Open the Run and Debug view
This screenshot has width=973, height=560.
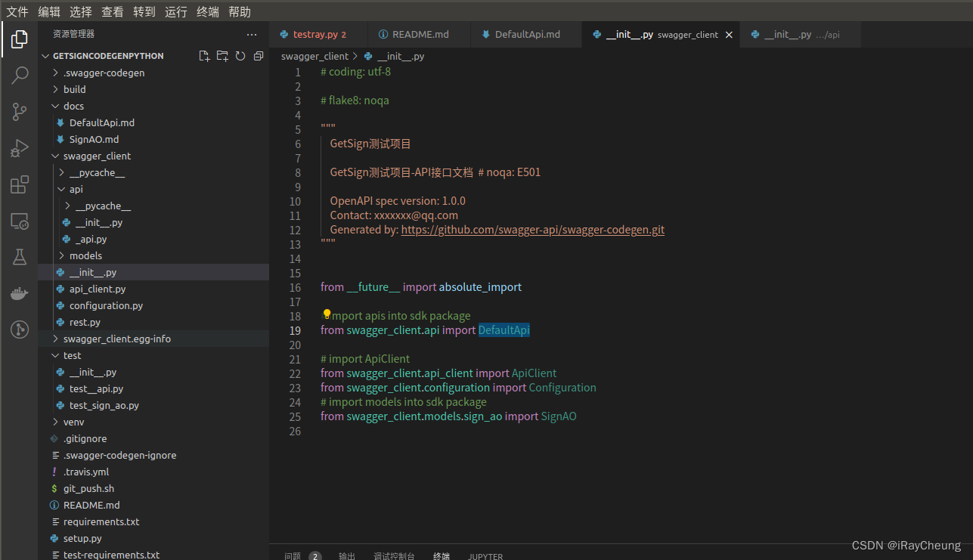(20, 148)
